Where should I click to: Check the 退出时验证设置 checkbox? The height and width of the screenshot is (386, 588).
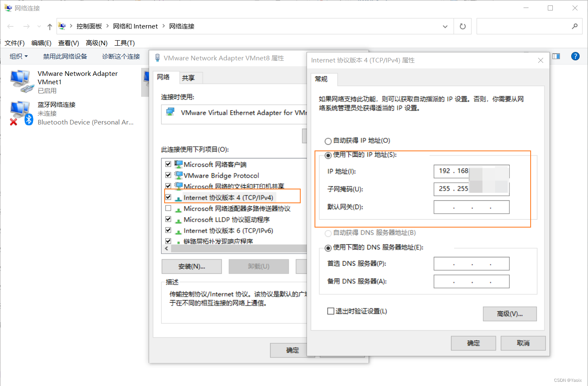[330, 311]
